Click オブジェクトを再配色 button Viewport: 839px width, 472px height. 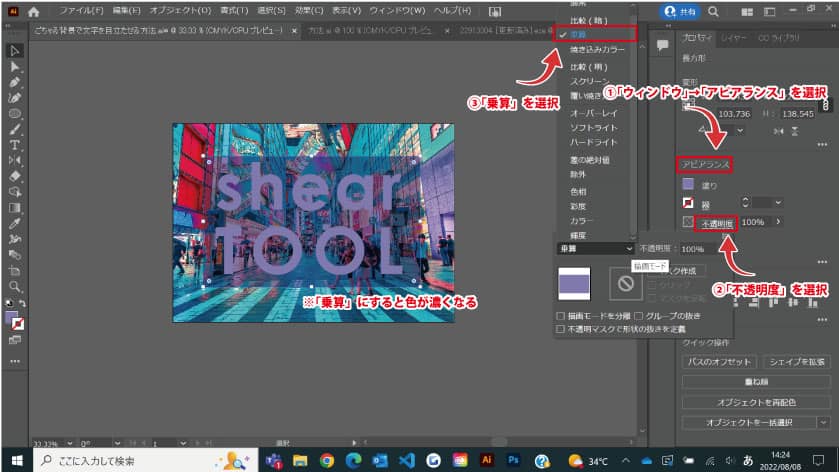pyautogui.click(x=756, y=402)
